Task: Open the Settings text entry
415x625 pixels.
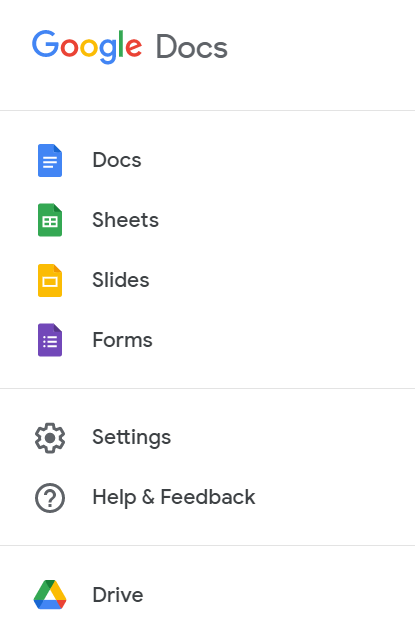Action: [132, 438]
